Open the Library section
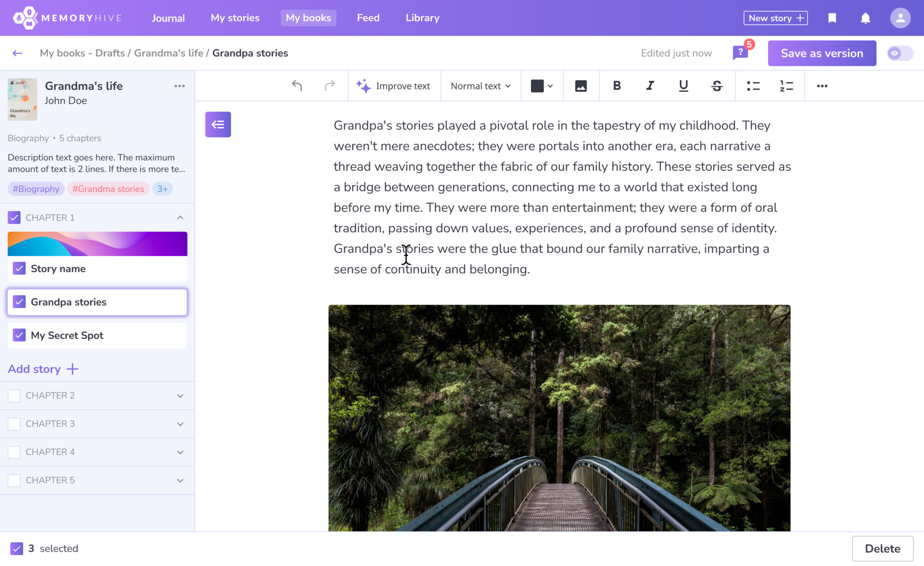Viewport: 924px width, 566px height. 422,18
